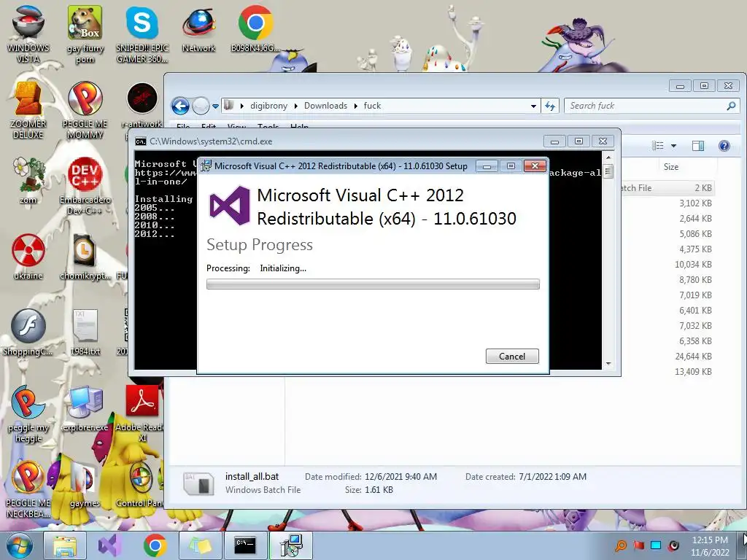Launch ZOOMER DELUXE desktop icon
The height and width of the screenshot is (560, 747).
click(x=28, y=109)
